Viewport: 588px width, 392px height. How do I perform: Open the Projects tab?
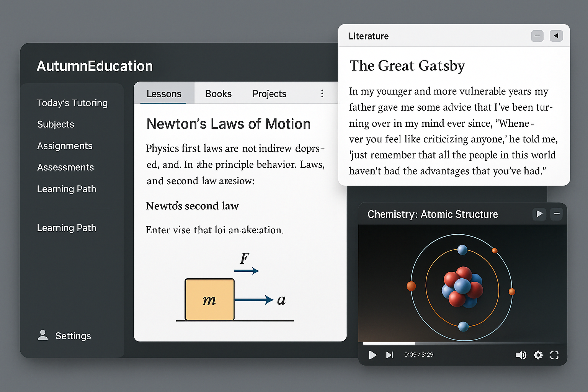pos(269,93)
